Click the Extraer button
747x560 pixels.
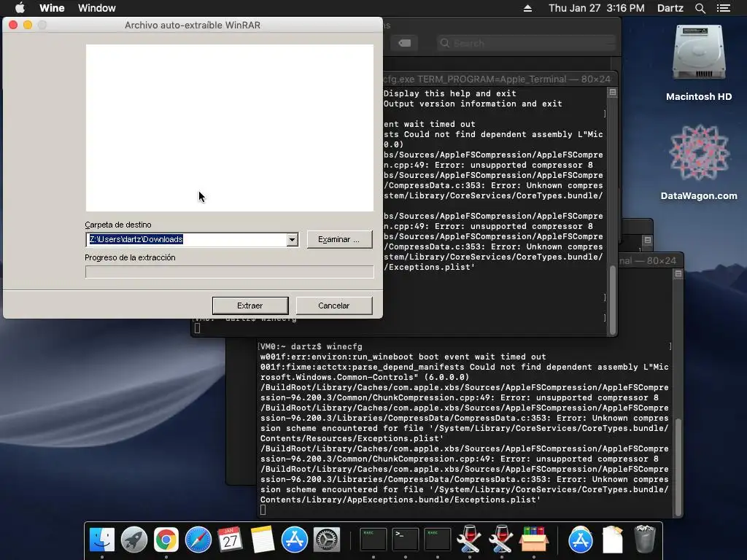click(x=250, y=306)
